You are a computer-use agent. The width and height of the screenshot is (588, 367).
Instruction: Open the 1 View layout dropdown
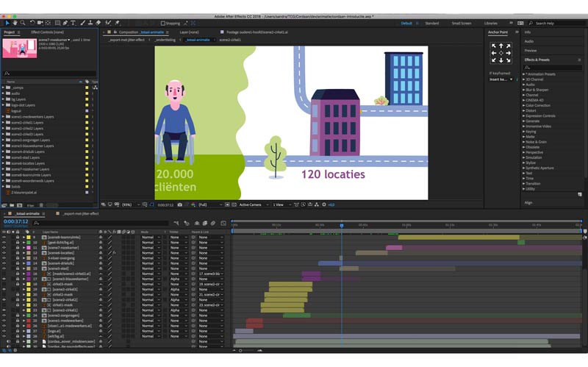coord(282,205)
